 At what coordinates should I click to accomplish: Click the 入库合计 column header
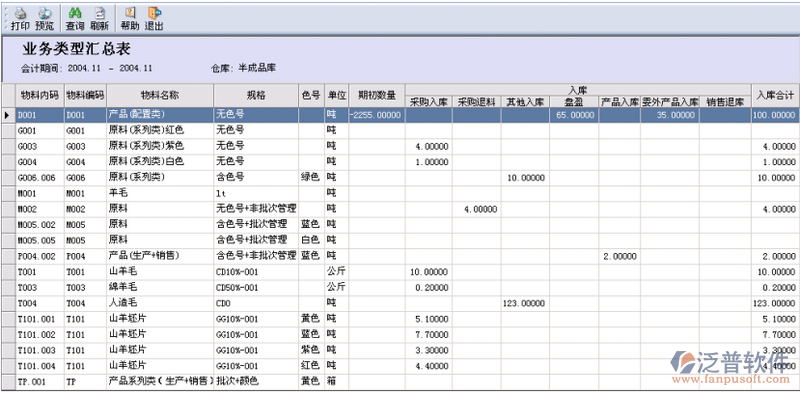774,95
